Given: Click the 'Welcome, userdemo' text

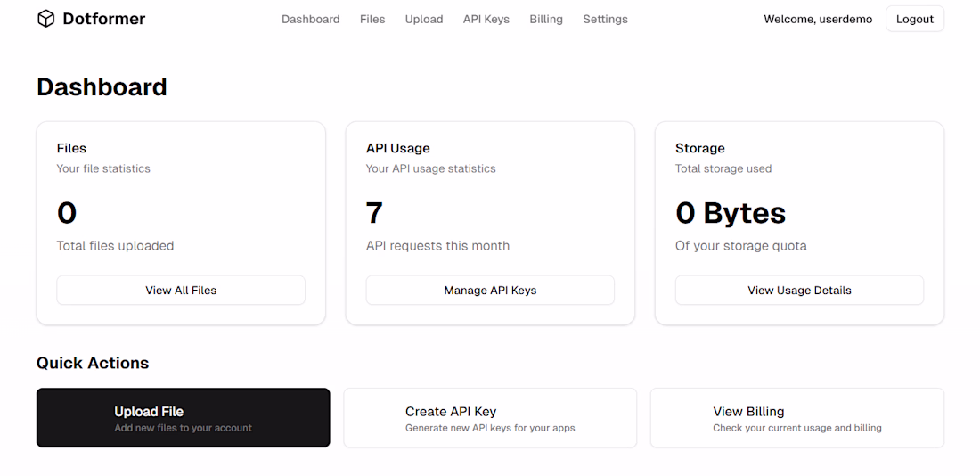Looking at the screenshot, I should pyautogui.click(x=818, y=19).
